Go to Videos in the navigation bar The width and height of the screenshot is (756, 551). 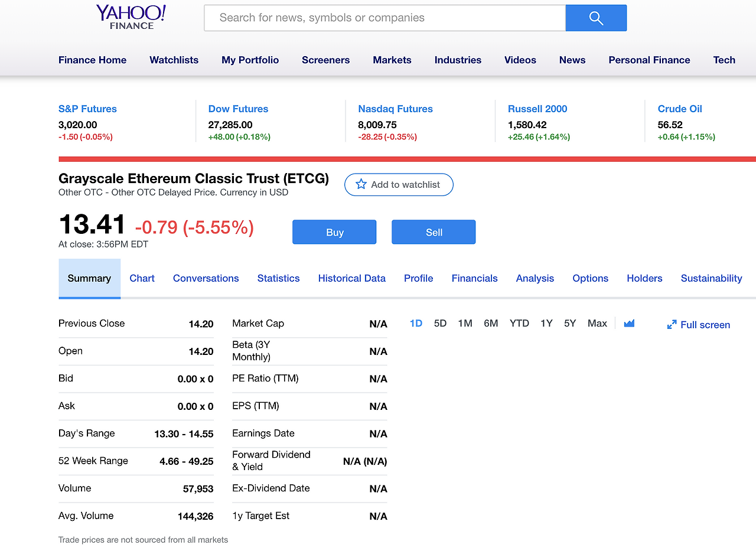pos(520,60)
